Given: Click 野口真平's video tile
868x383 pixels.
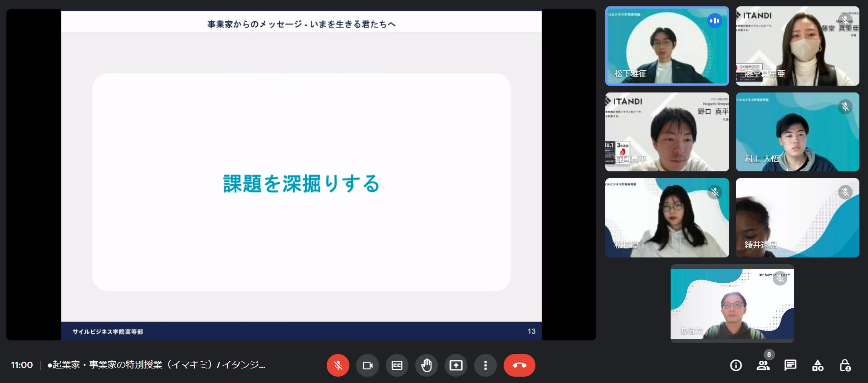Looking at the screenshot, I should pos(667,132).
